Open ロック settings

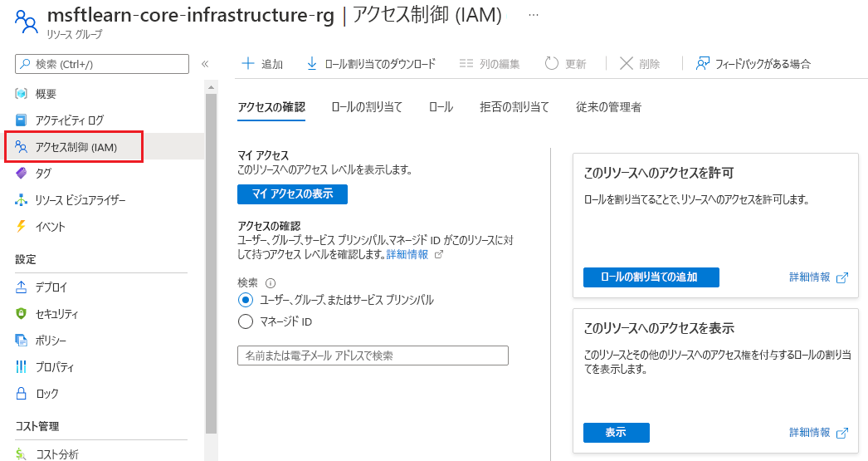(46, 394)
